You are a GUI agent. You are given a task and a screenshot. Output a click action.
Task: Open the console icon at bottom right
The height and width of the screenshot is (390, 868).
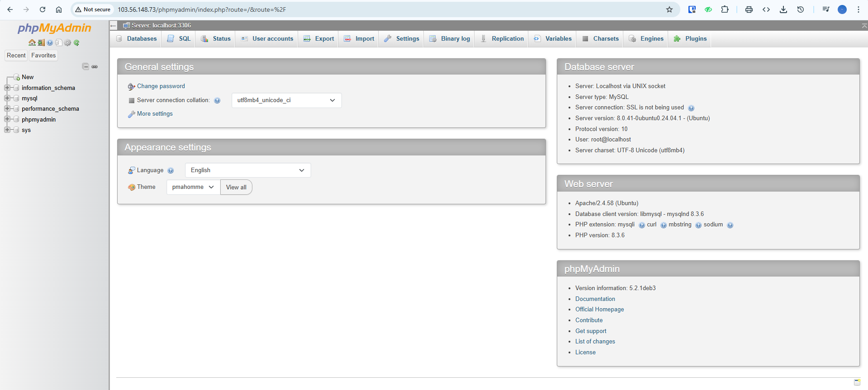tap(857, 382)
